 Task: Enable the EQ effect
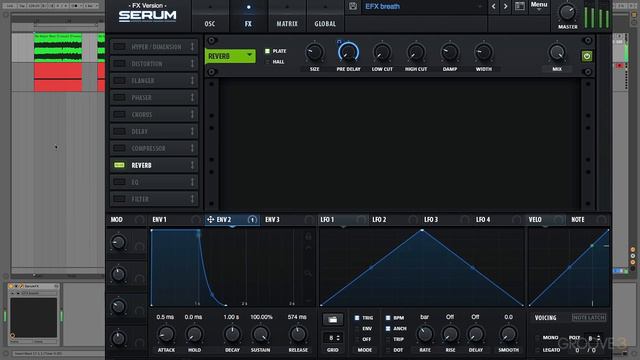click(119, 182)
